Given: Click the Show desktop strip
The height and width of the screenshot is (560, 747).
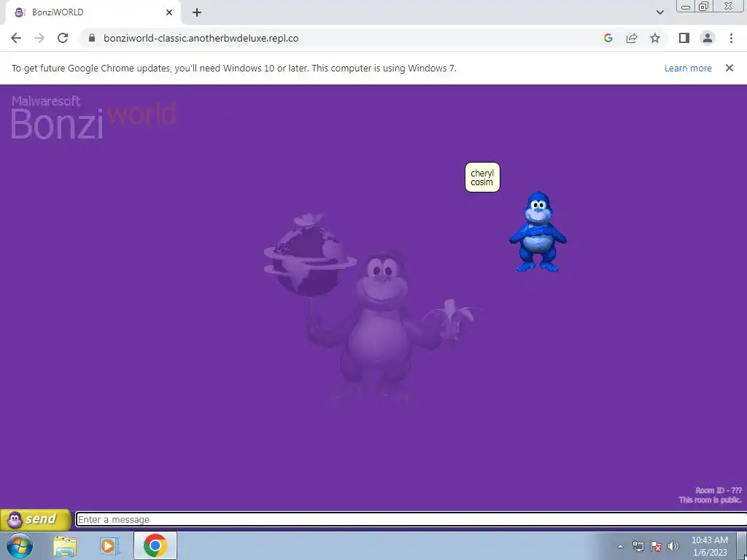Looking at the screenshot, I should pos(741,545).
